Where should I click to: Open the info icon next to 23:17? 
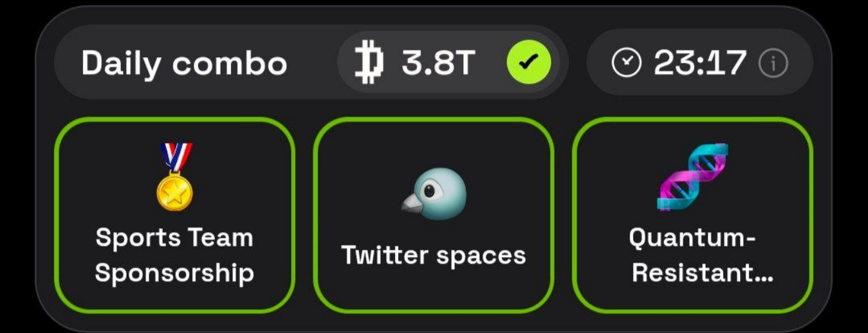click(773, 63)
